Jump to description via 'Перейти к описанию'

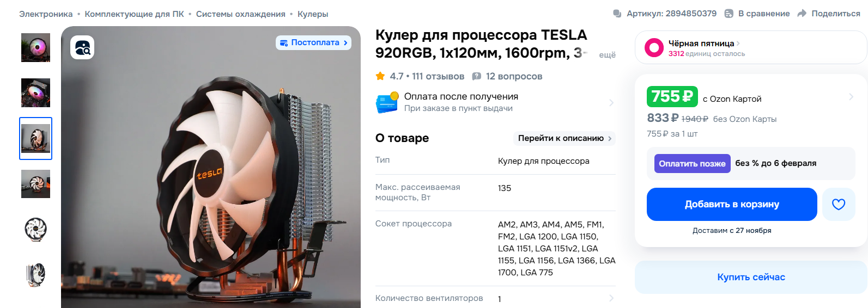564,138
